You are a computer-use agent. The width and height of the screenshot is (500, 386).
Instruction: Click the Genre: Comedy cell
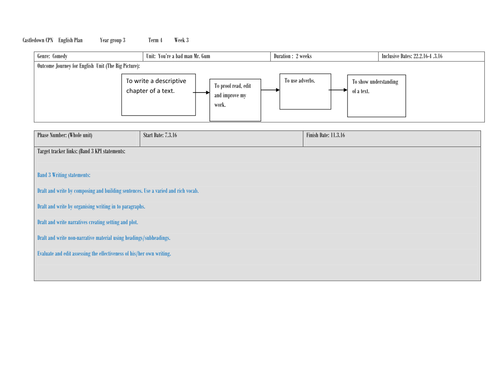[88, 56]
